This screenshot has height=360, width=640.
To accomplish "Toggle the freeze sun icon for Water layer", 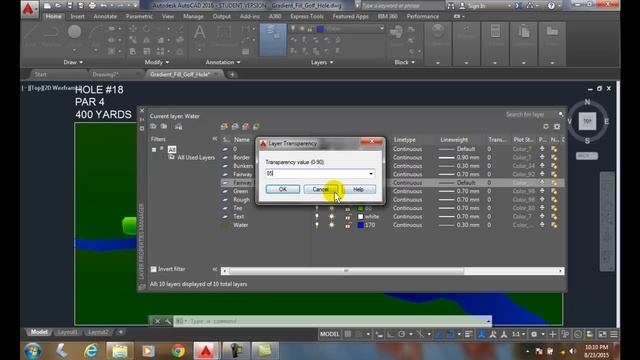I will pos(331,225).
